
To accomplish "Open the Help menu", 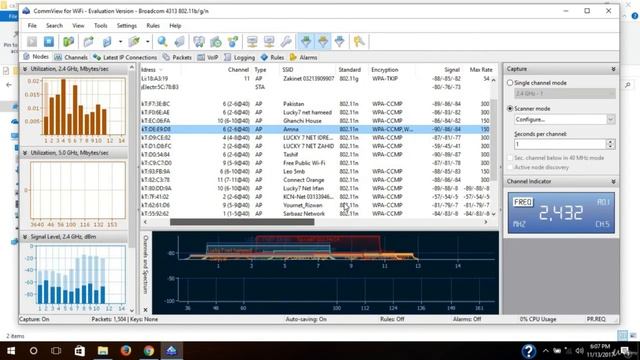I will pyautogui.click(x=175, y=26).
